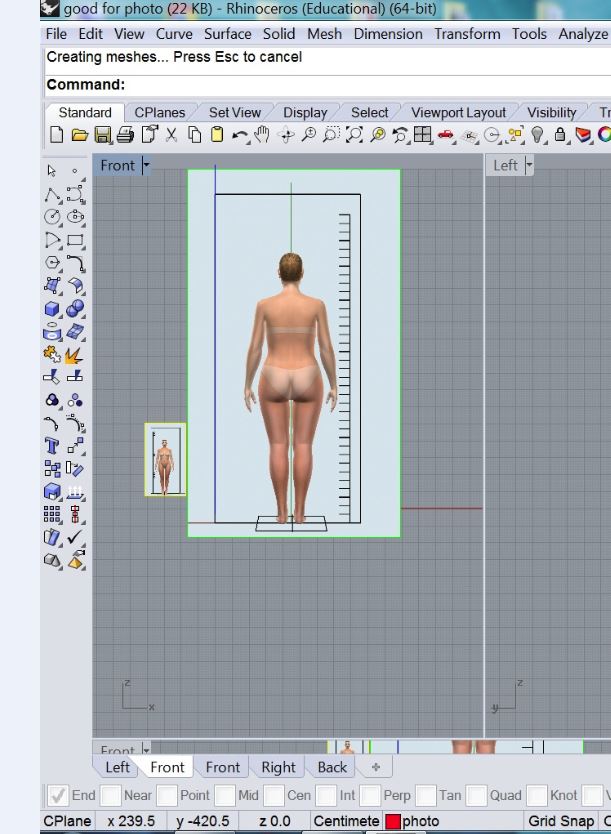Click the Zoom Dynamic magnifier icon

click(x=308, y=135)
